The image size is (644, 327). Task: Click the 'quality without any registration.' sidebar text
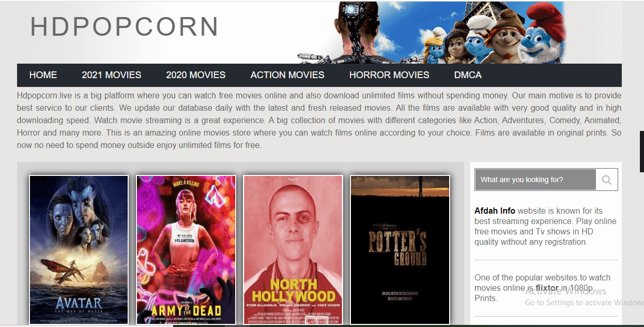(531, 242)
